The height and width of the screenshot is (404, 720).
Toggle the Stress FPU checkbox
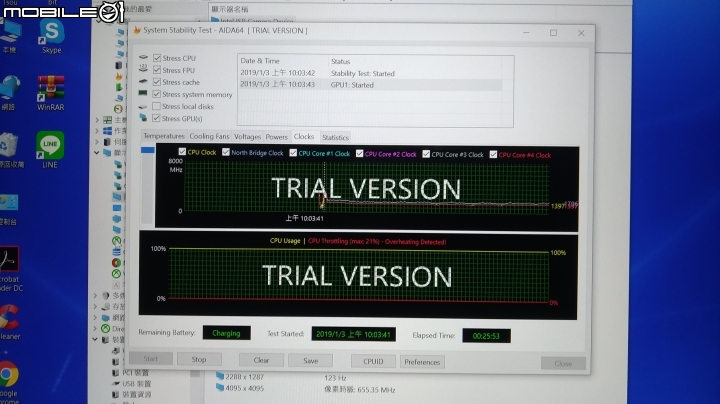[x=157, y=70]
